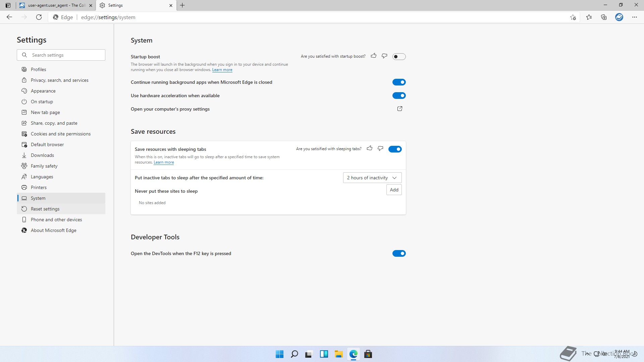Open Downloads settings
Screen dimensions: 644x362
61,155
